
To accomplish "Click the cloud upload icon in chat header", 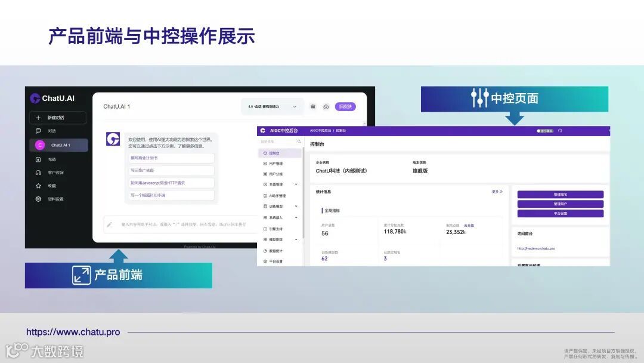I will (326, 106).
